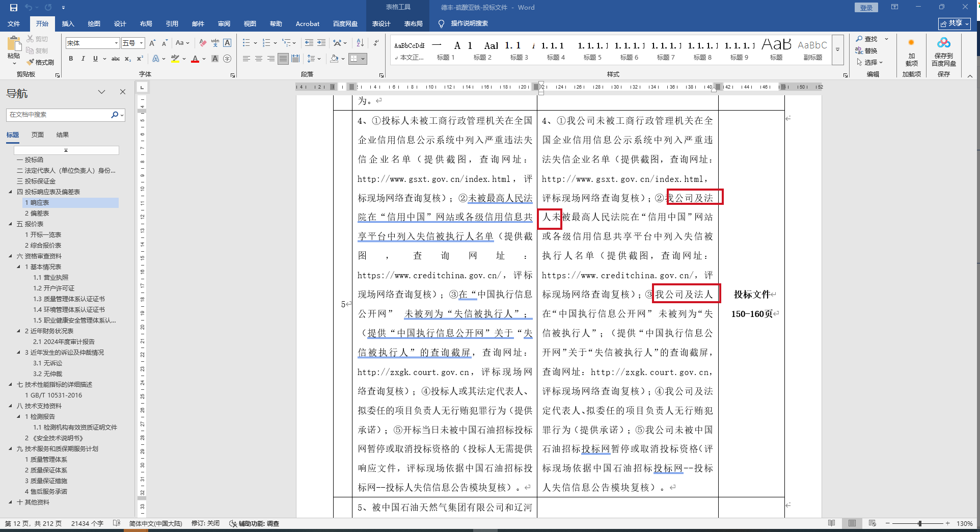Apply a bullet list

[x=247, y=43]
